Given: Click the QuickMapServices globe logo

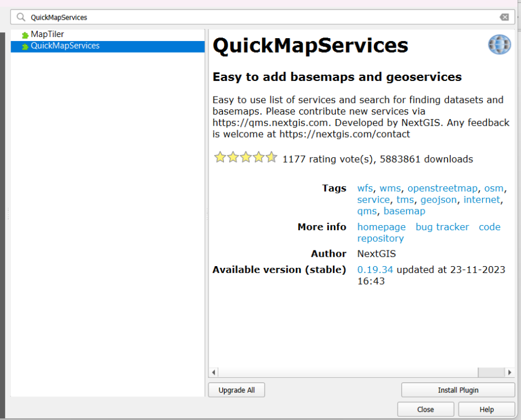Looking at the screenshot, I should [499, 45].
